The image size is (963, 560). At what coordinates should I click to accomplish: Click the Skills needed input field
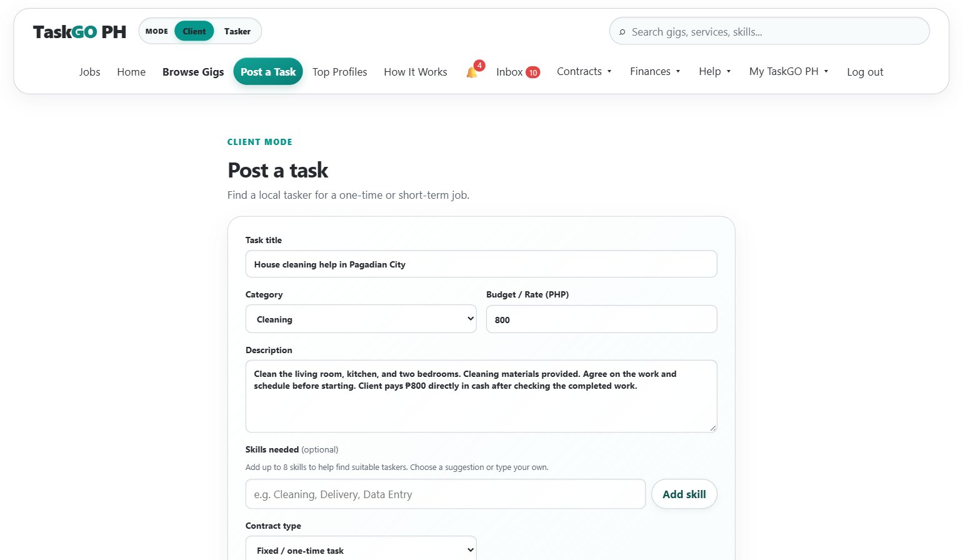pos(446,494)
